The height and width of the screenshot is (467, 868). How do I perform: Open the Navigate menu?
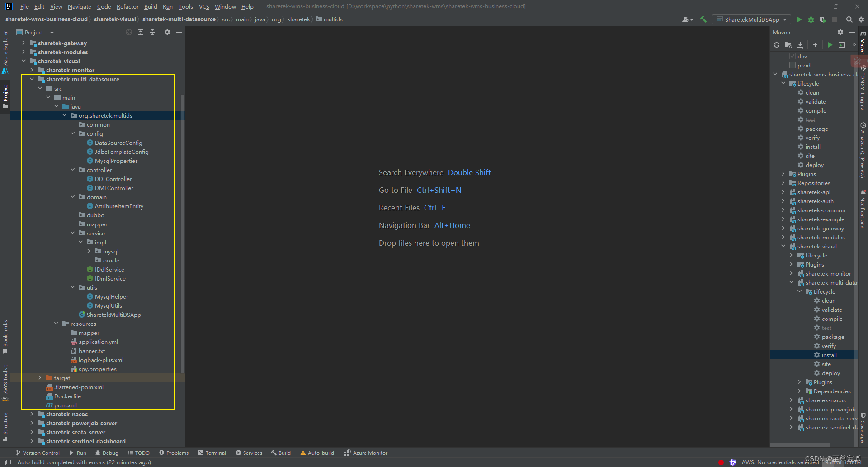(79, 6)
